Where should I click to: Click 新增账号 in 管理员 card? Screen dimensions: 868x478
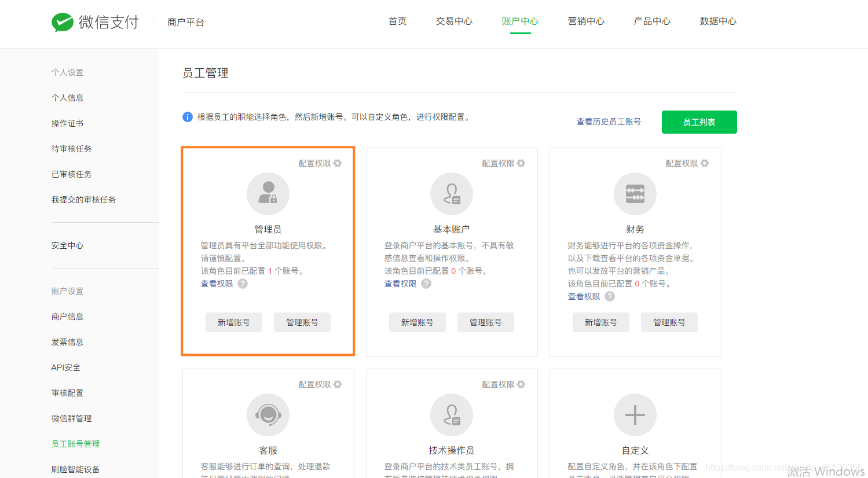234,322
